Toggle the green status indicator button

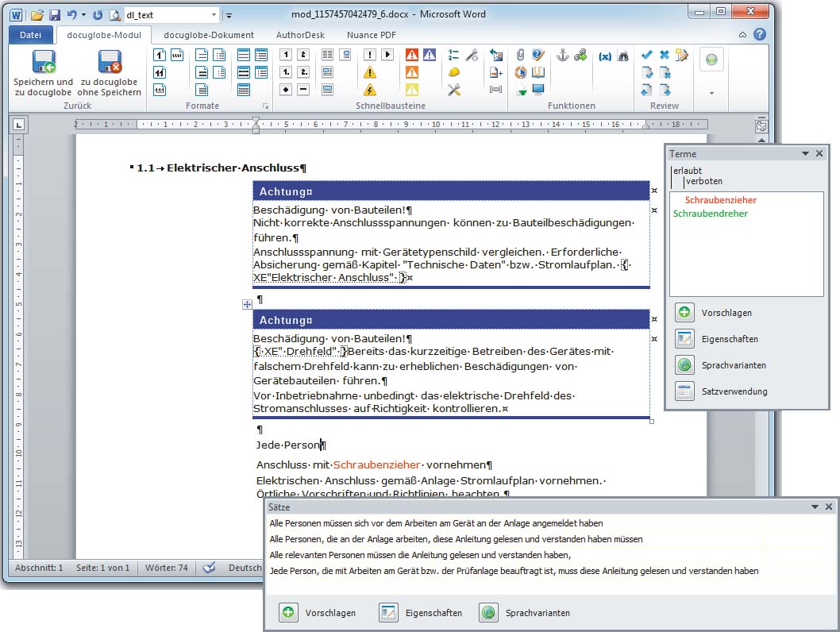tap(711, 60)
